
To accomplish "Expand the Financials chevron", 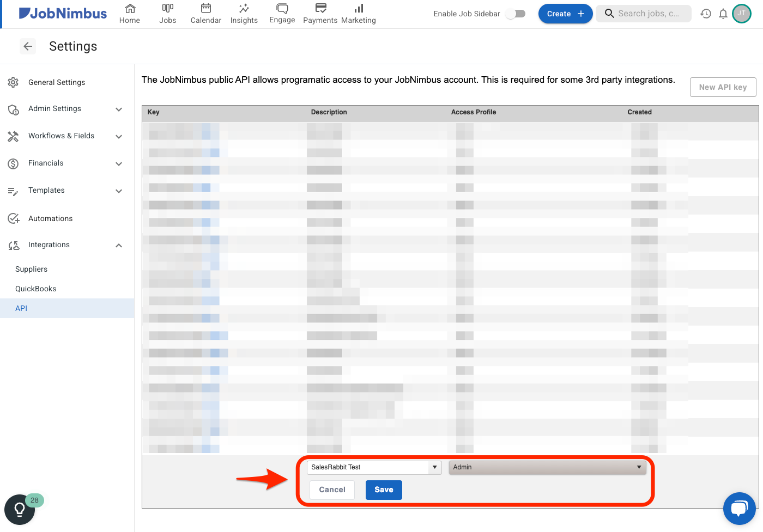I will pos(119,163).
